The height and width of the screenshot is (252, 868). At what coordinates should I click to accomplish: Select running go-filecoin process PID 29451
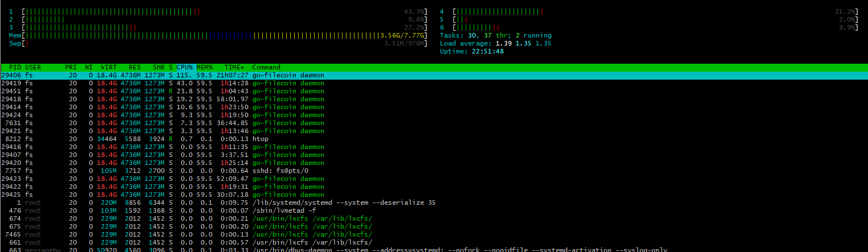coord(434,91)
